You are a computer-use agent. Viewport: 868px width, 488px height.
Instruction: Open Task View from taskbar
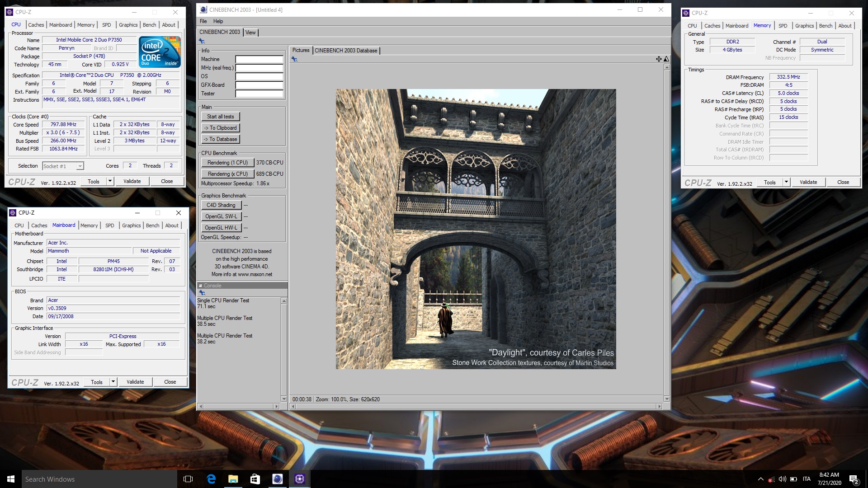[188, 479]
